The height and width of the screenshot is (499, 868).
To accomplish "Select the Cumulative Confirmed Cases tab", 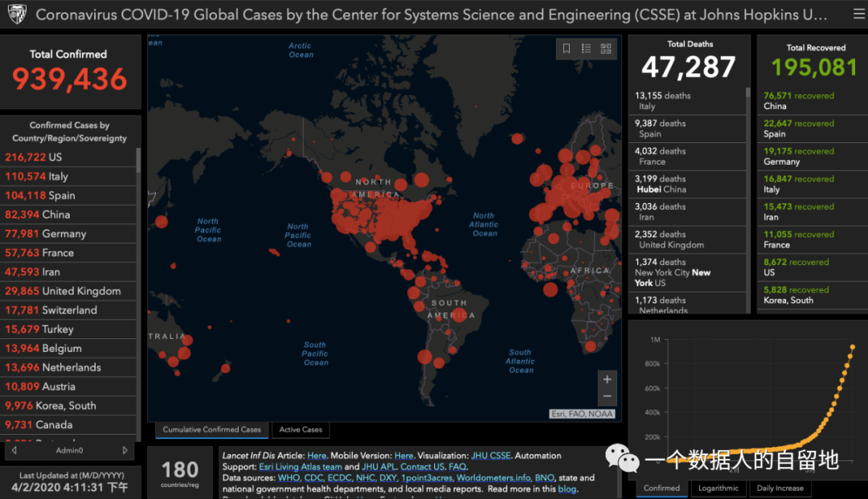I will tap(212, 430).
